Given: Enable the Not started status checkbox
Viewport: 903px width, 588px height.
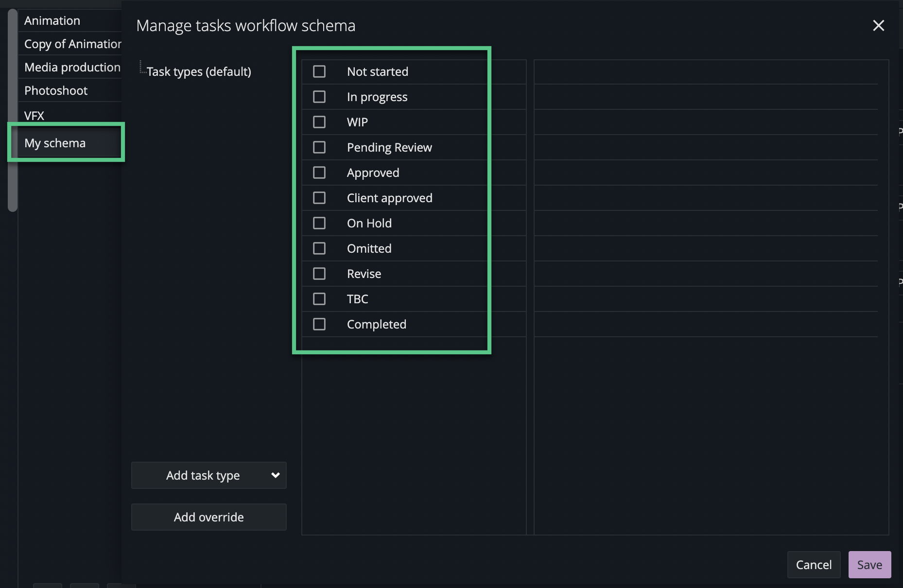Looking at the screenshot, I should [319, 71].
